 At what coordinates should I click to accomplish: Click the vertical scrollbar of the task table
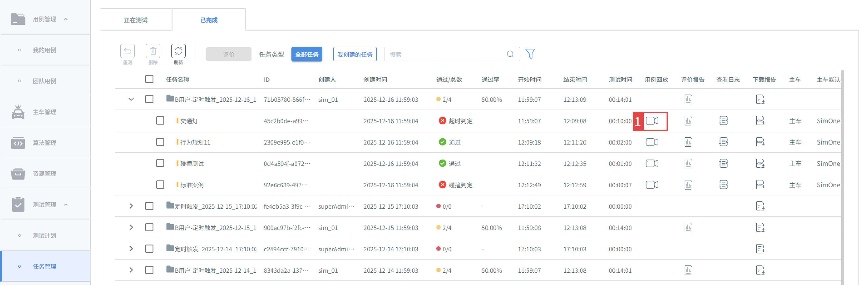[x=842, y=177]
